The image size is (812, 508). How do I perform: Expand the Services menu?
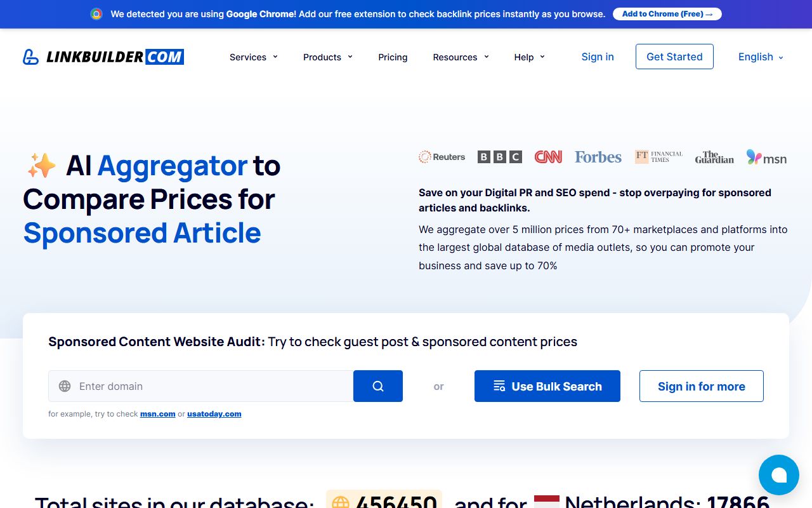254,57
